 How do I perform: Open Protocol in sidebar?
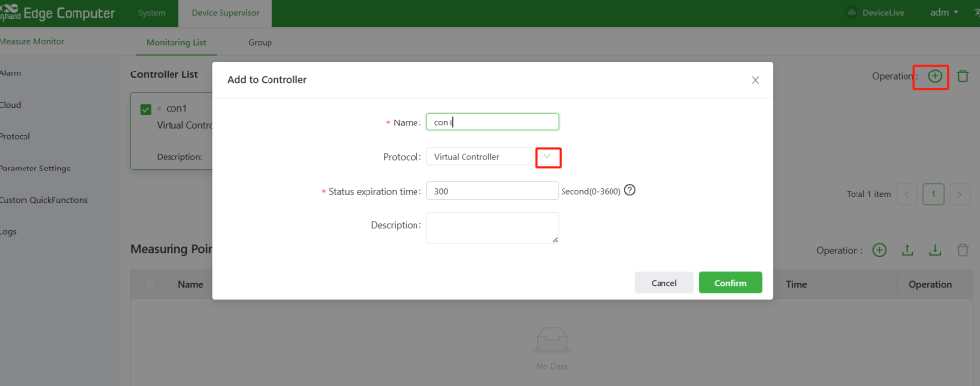[15, 137]
